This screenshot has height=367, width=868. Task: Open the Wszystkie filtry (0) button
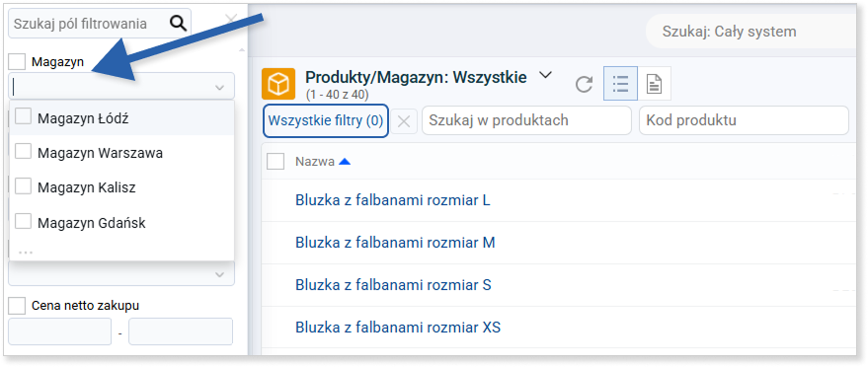coord(326,120)
